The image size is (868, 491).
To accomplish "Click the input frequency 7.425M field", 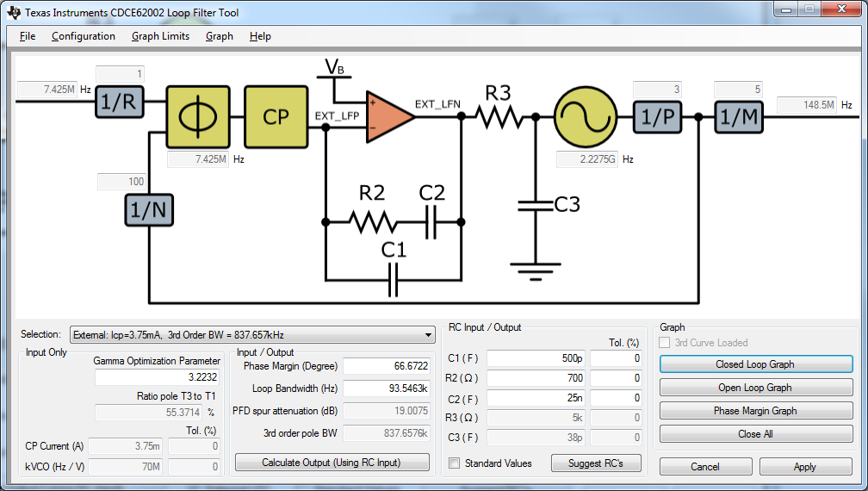I will (x=47, y=89).
